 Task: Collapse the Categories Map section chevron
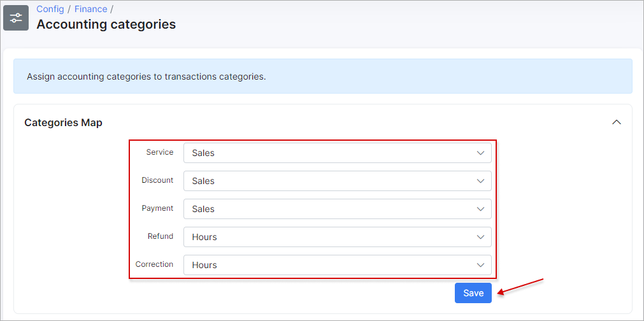617,122
